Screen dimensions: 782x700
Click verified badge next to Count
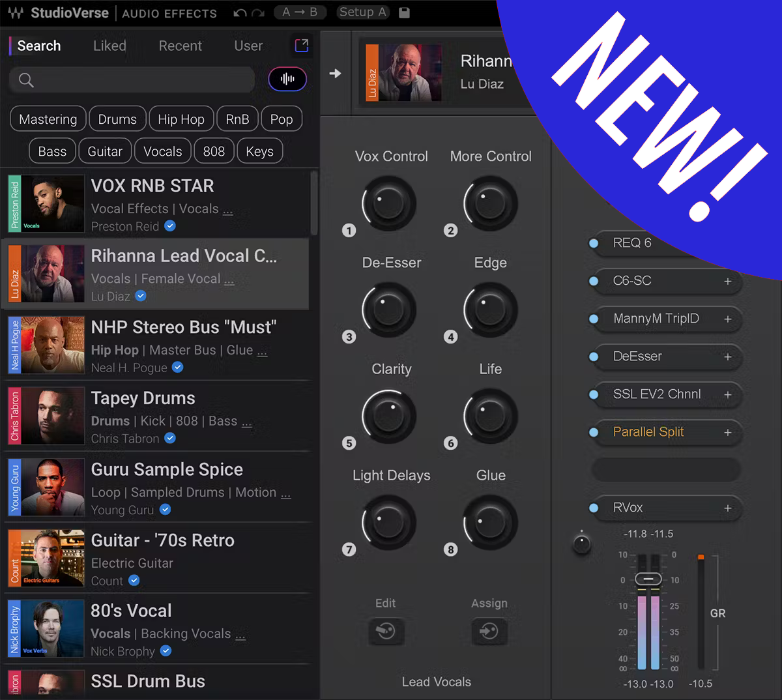[x=134, y=580]
